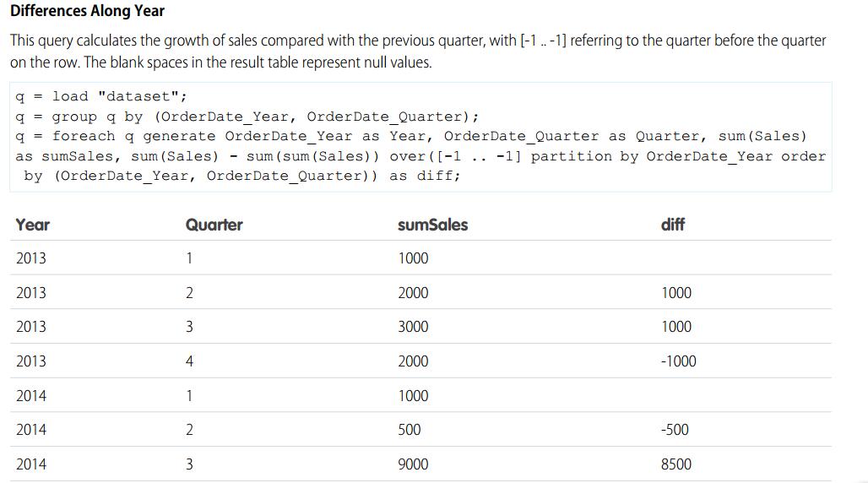Select the 9000 sumSales value
The height and width of the screenshot is (483, 868).
pyautogui.click(x=413, y=464)
